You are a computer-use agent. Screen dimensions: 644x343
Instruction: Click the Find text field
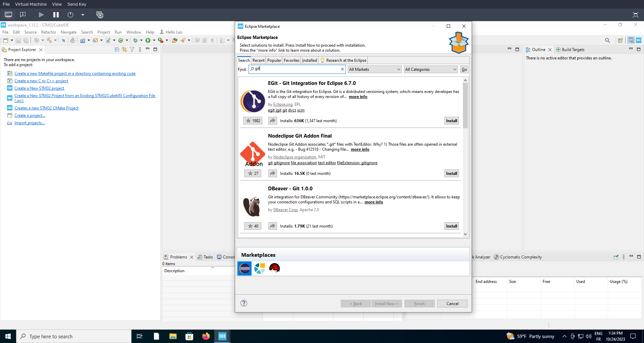[x=297, y=69]
